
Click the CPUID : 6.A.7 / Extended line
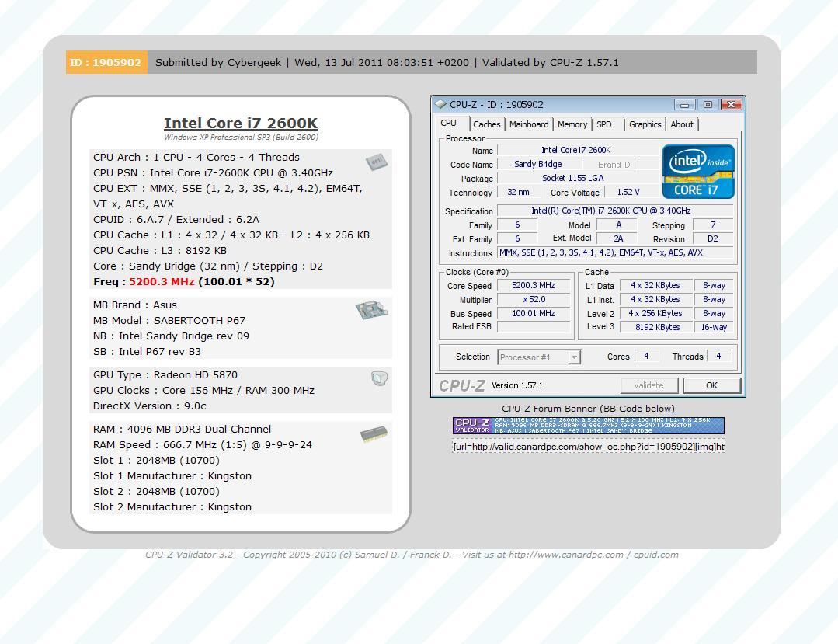pyautogui.click(x=176, y=220)
